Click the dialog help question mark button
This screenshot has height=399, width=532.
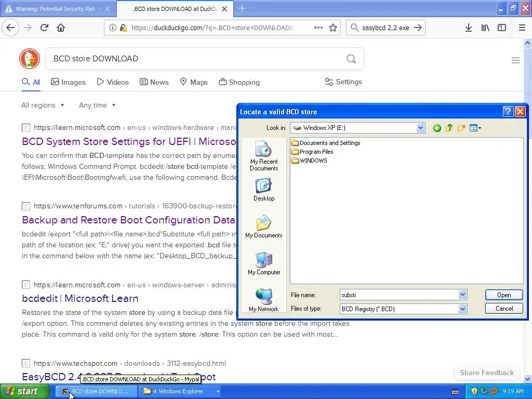coord(508,112)
